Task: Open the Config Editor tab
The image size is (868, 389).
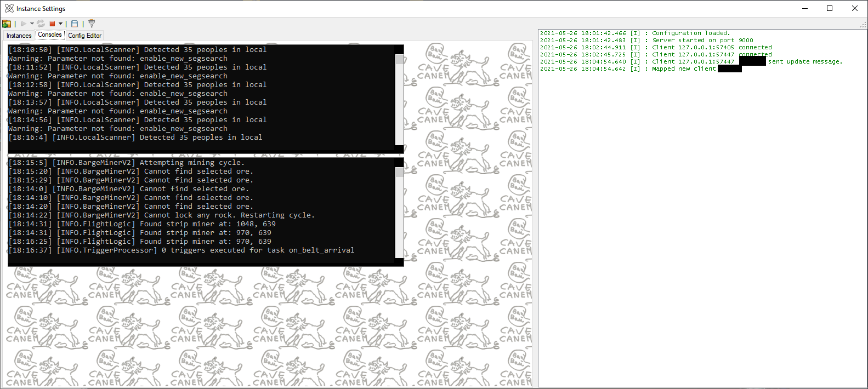Action: [85, 36]
